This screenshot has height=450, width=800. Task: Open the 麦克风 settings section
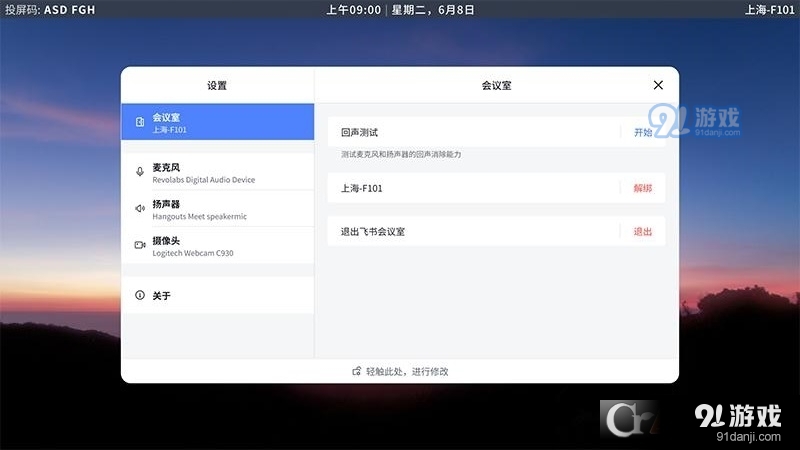pyautogui.click(x=217, y=172)
